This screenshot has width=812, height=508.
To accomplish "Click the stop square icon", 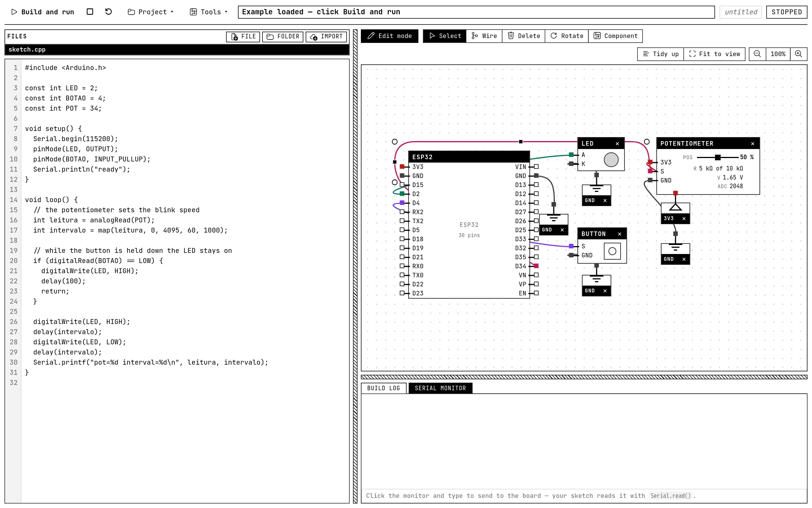I will [x=90, y=12].
